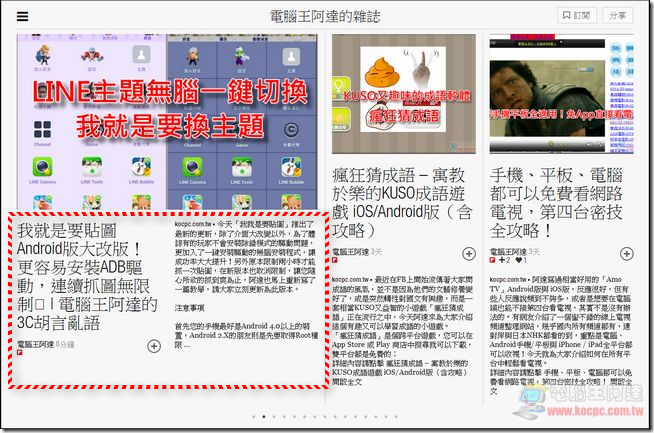Open article titled 手機、平板、電腦都可以免費看網路電視
The image size is (654, 433).
pos(556,203)
